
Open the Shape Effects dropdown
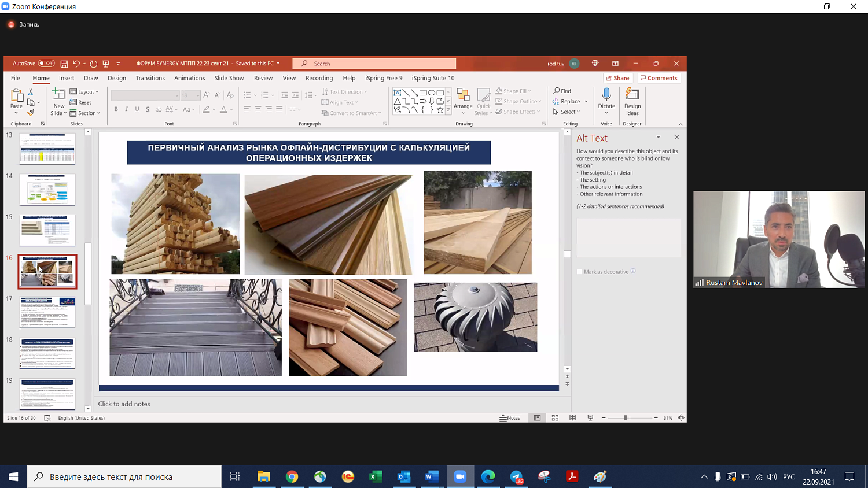click(x=518, y=112)
